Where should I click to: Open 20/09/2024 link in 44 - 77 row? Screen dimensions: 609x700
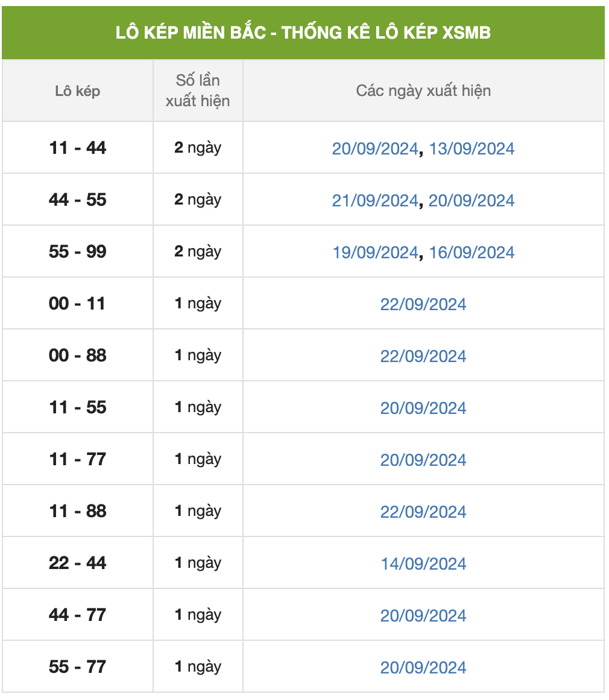tap(423, 616)
